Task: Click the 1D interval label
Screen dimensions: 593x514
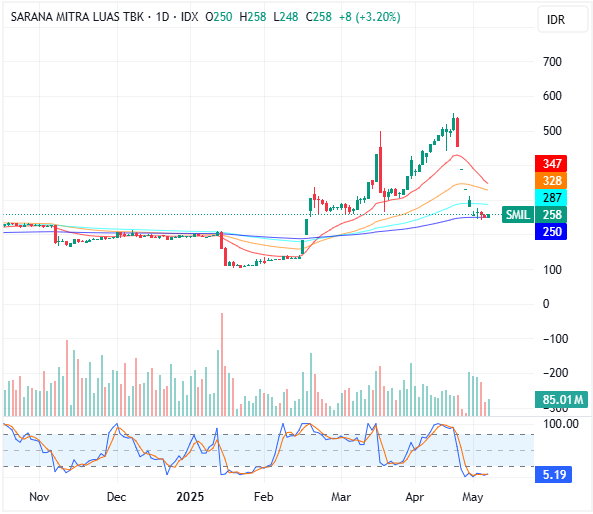Action: coord(163,17)
